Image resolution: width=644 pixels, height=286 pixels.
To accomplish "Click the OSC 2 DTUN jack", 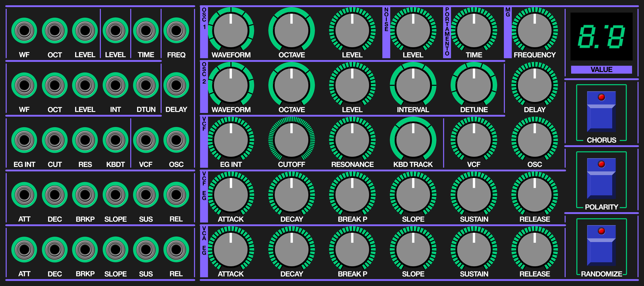I will tap(146, 85).
